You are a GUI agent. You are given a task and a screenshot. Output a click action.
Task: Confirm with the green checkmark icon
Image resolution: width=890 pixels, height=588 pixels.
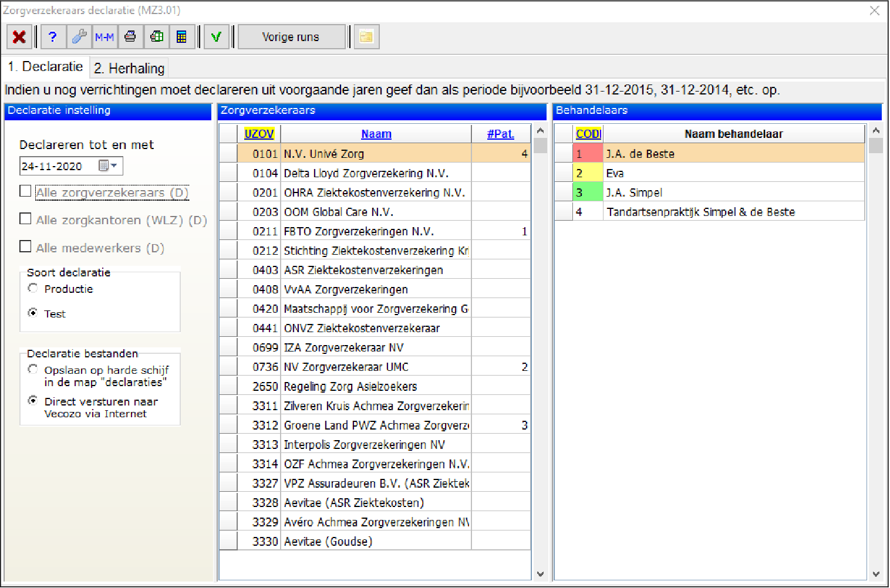(x=217, y=37)
